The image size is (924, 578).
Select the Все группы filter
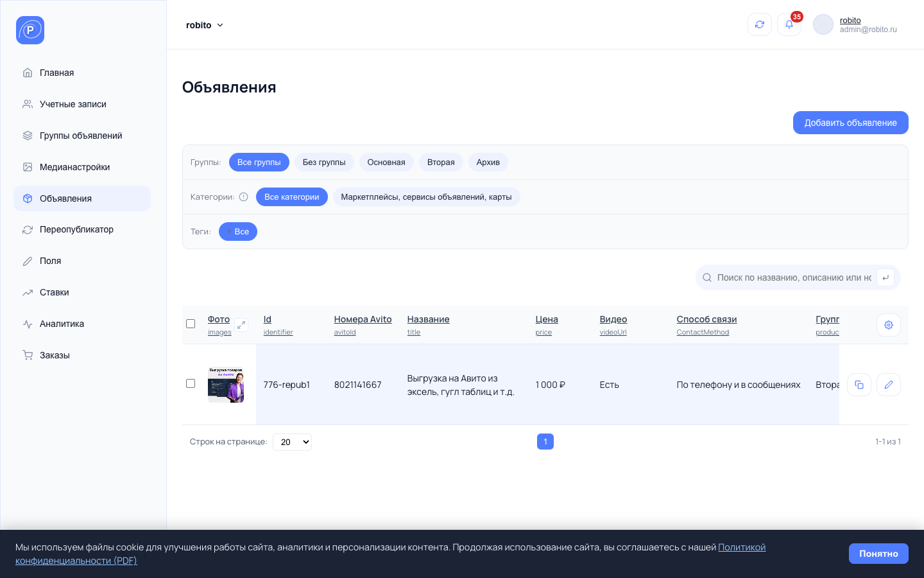pyautogui.click(x=259, y=162)
